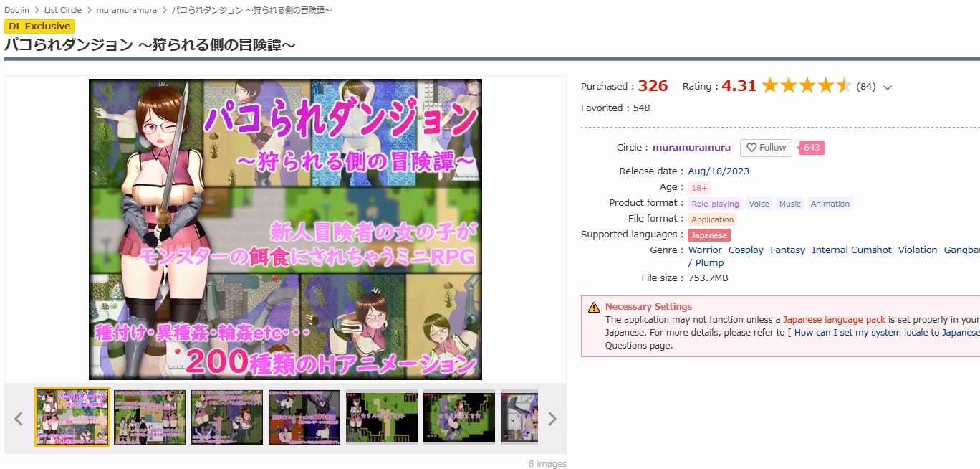
Task: Click the DL Exclusive badge
Action: [x=39, y=27]
